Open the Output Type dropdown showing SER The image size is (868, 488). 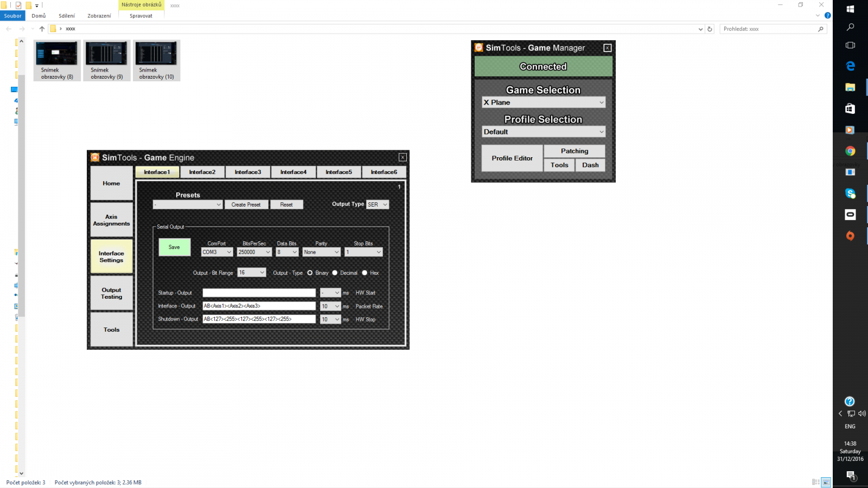(x=378, y=204)
